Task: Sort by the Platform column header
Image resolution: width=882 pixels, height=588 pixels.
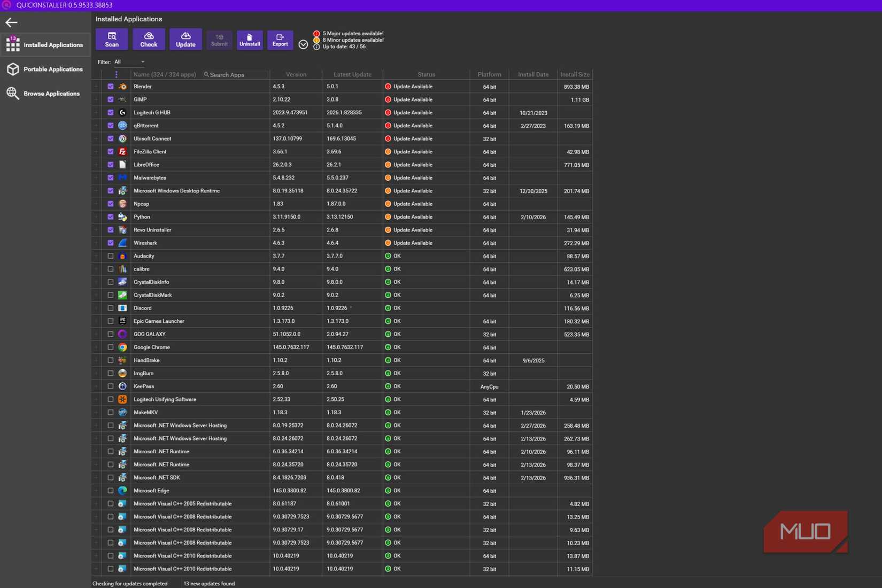Action: [489, 75]
